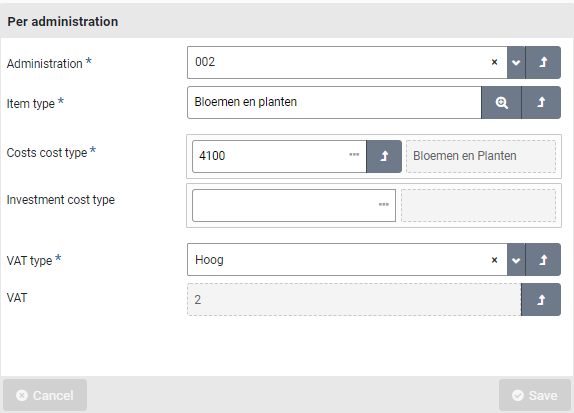The image size is (574, 413).
Task: Click the arrow icon next to Item type search
Action: click(541, 103)
